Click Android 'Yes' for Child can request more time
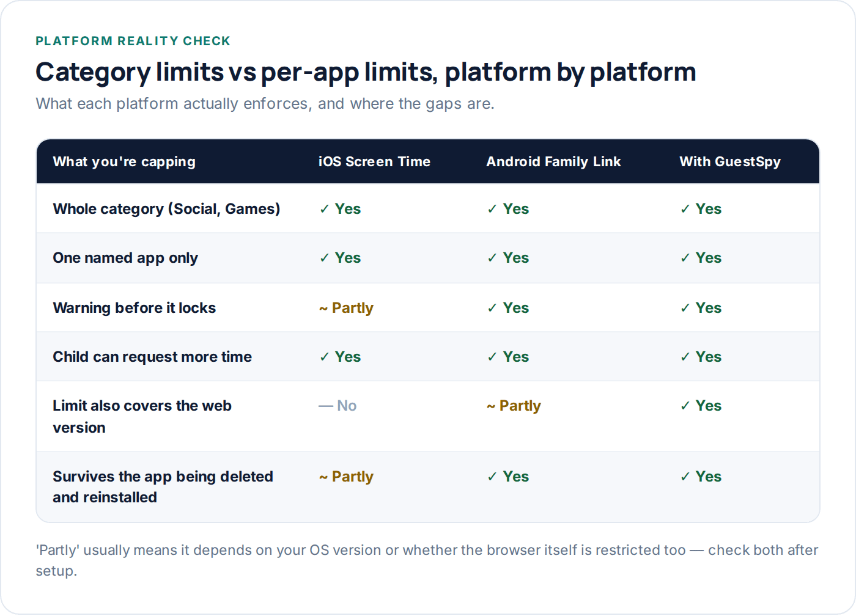856x616 pixels. point(508,357)
